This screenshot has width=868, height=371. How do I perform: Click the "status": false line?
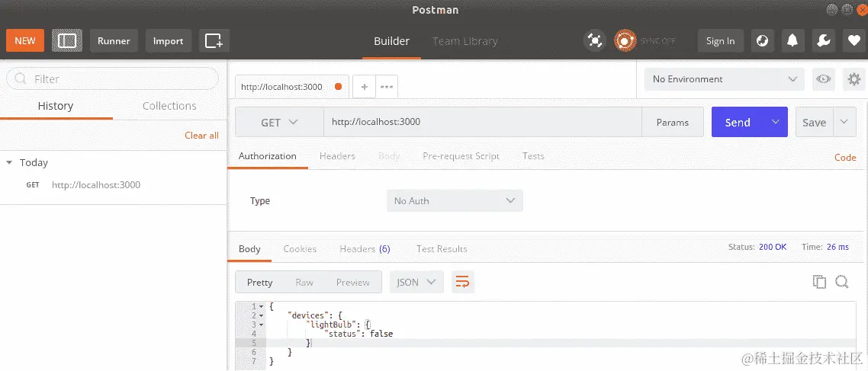point(358,334)
